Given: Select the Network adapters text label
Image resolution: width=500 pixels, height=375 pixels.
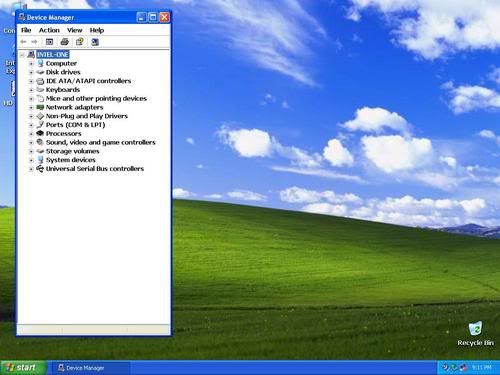Looking at the screenshot, I should [x=74, y=107].
